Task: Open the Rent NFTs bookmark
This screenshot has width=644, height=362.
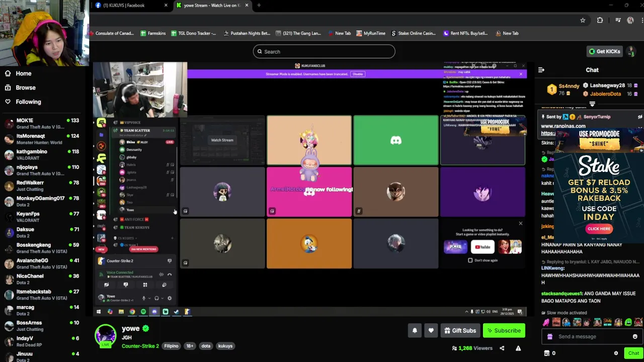Action: point(465,33)
